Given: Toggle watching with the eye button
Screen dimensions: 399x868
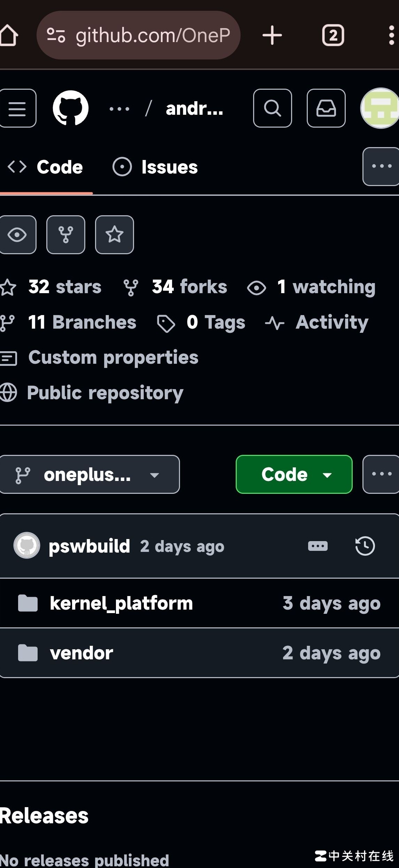Looking at the screenshot, I should pyautogui.click(x=17, y=235).
